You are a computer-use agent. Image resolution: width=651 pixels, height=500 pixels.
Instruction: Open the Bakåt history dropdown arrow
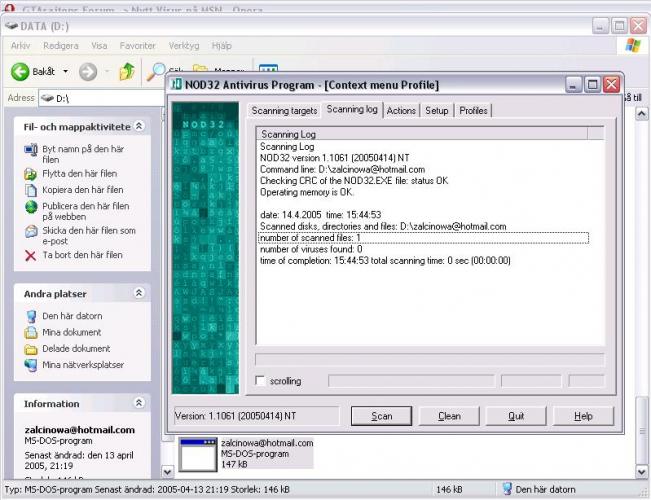(66, 72)
